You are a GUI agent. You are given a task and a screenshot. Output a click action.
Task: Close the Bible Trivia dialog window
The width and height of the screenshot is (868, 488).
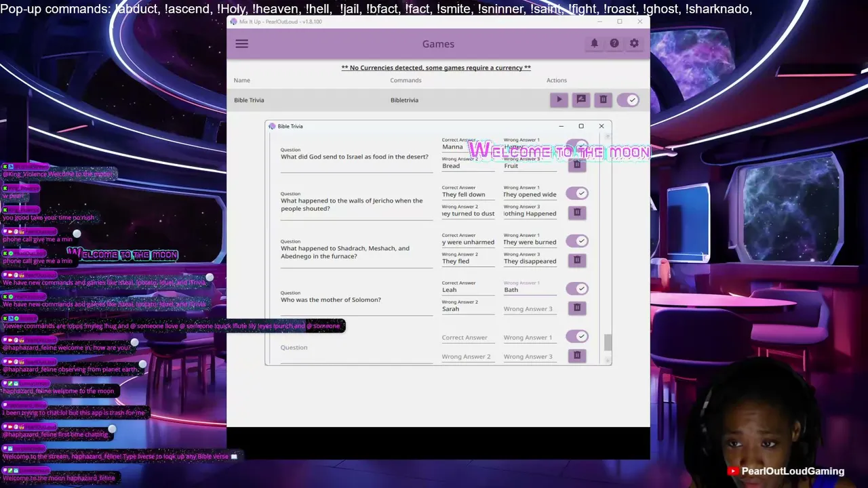point(601,126)
